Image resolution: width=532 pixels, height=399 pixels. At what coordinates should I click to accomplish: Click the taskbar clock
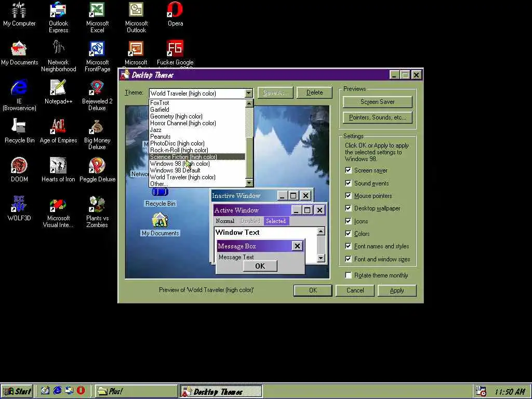click(x=510, y=392)
